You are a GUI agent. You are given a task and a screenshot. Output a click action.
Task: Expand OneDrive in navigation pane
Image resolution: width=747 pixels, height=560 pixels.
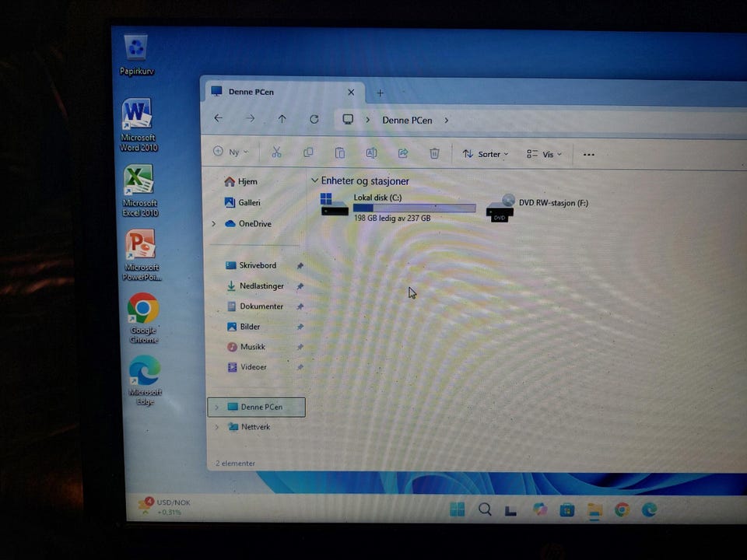click(214, 223)
